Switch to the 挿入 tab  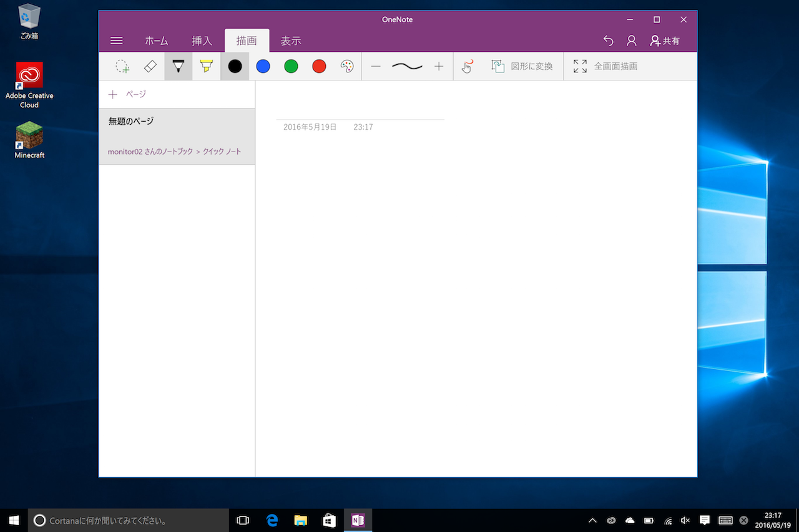point(202,41)
